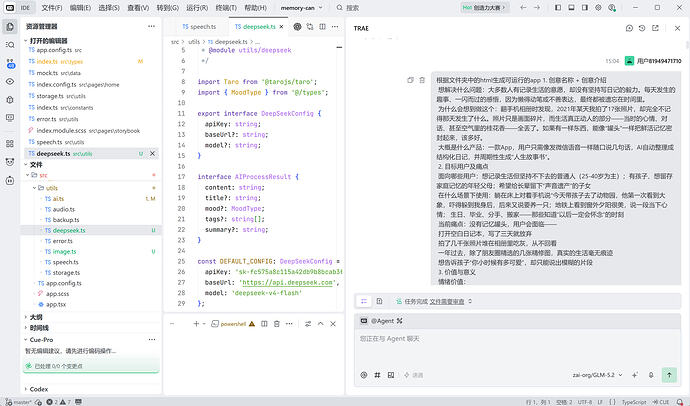Open the Explorer files icon in activity bar
690x406 pixels.
[10, 27]
